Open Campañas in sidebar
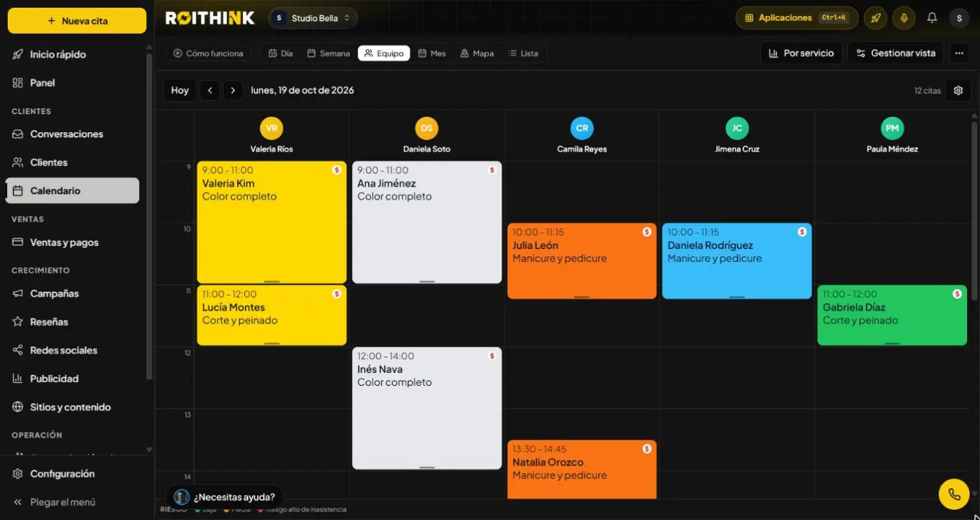The height and width of the screenshot is (520, 980). (72, 294)
